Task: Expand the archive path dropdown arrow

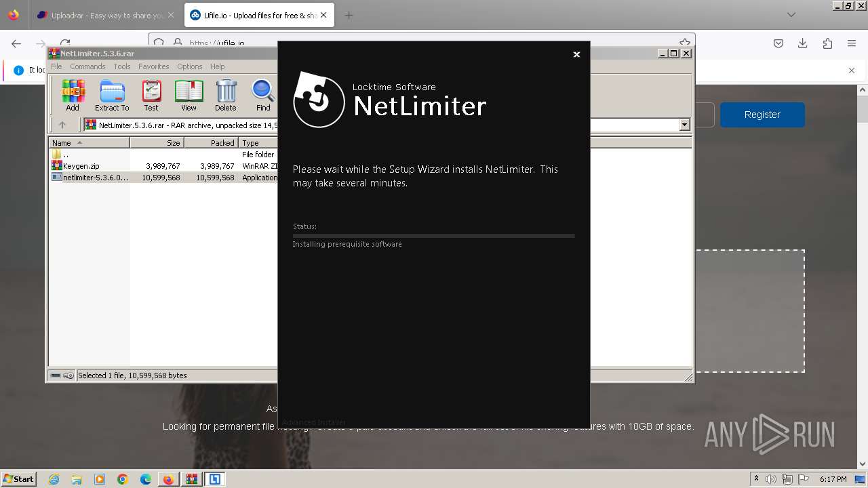Action: (x=684, y=125)
